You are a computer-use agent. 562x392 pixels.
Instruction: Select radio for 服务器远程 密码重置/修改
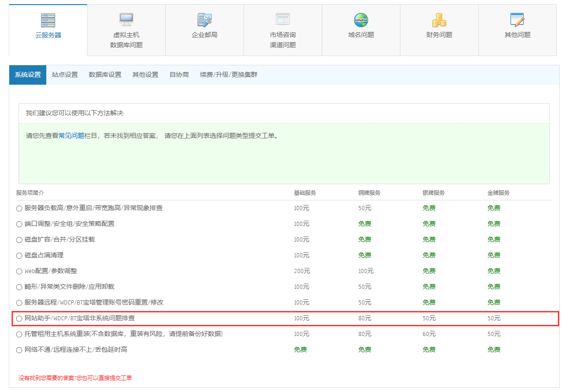click(x=19, y=303)
